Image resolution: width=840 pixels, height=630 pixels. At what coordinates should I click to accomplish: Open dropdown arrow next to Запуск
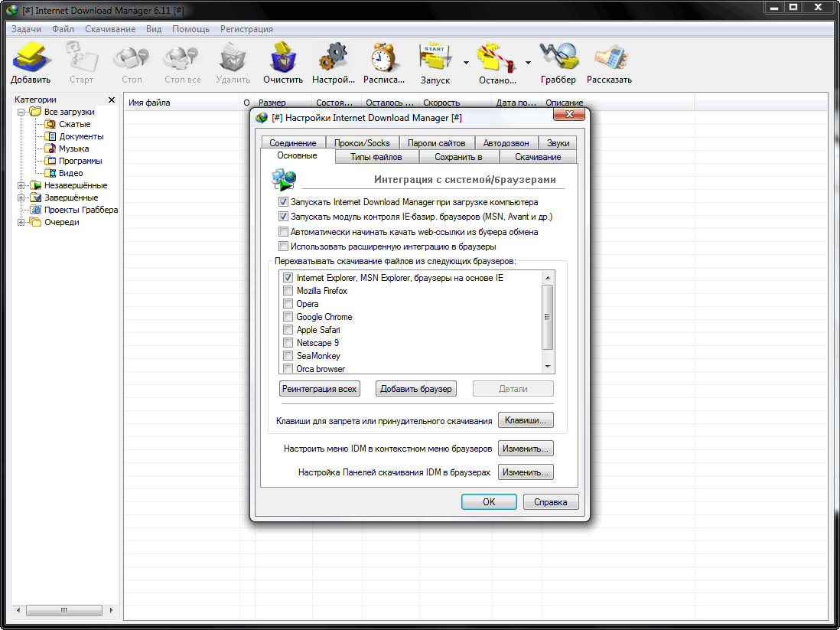click(466, 63)
